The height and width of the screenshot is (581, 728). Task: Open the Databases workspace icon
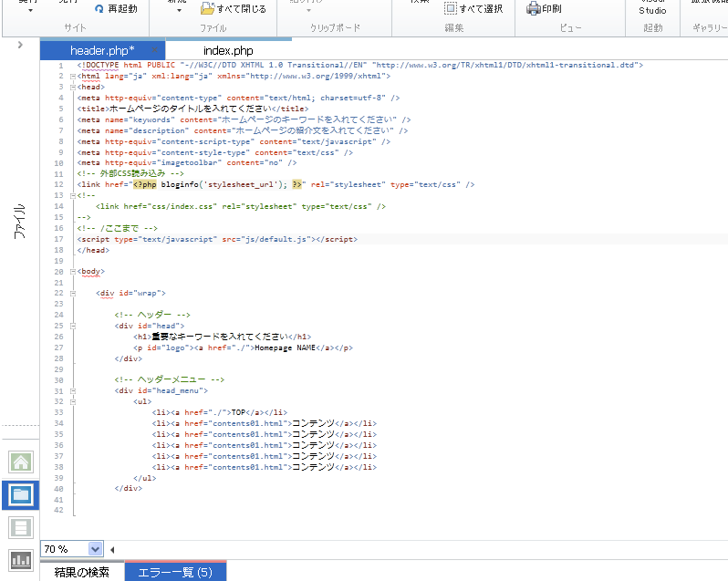point(20,527)
